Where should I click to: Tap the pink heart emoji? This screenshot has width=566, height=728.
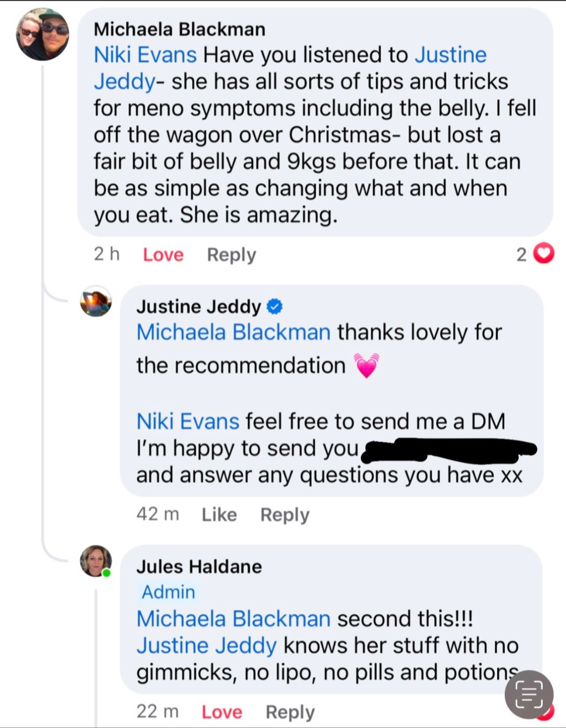[x=367, y=366]
